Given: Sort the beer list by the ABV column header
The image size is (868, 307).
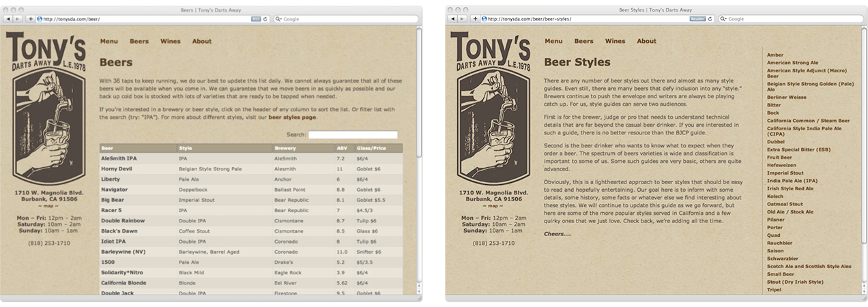Looking at the screenshot, I should coord(342,148).
